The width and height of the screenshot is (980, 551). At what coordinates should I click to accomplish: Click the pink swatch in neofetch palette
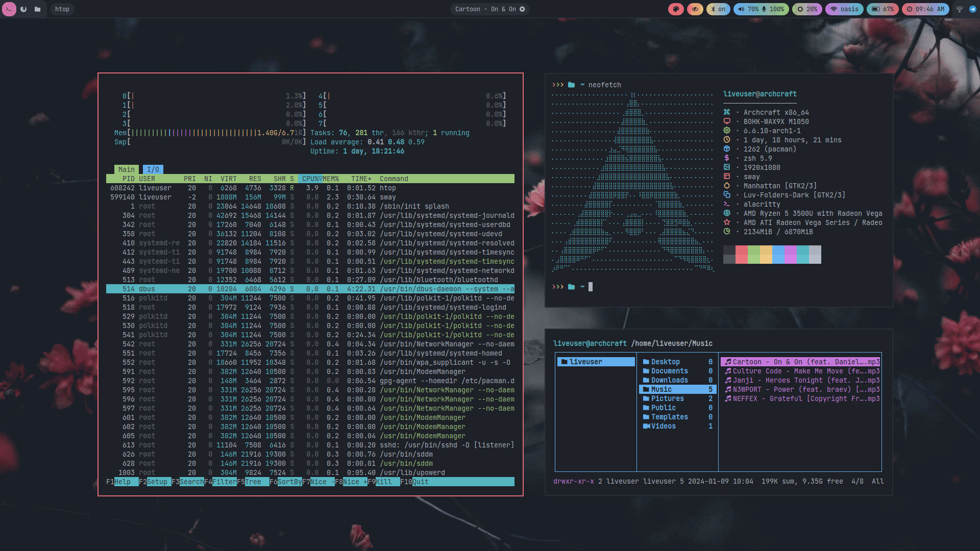pyautogui.click(x=741, y=254)
